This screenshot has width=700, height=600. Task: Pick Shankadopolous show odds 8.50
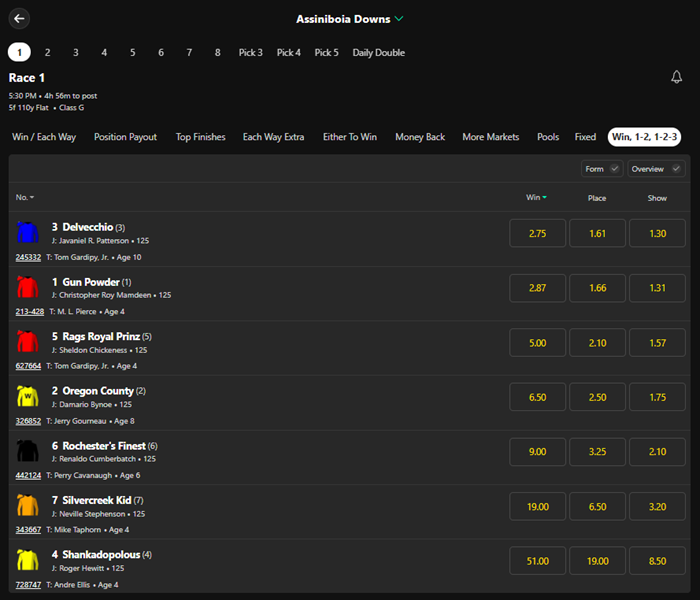[x=657, y=561]
